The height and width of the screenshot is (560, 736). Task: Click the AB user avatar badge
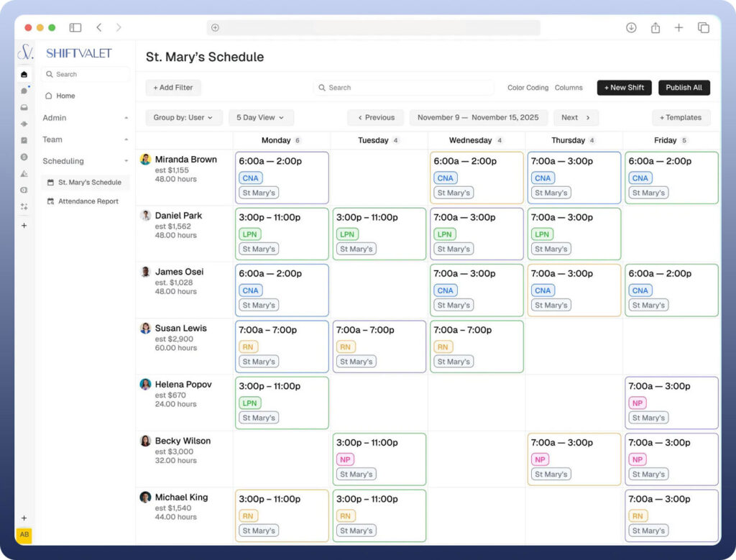[x=24, y=535]
